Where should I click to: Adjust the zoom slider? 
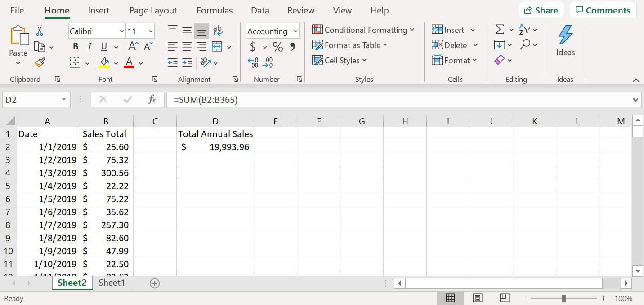(565, 298)
